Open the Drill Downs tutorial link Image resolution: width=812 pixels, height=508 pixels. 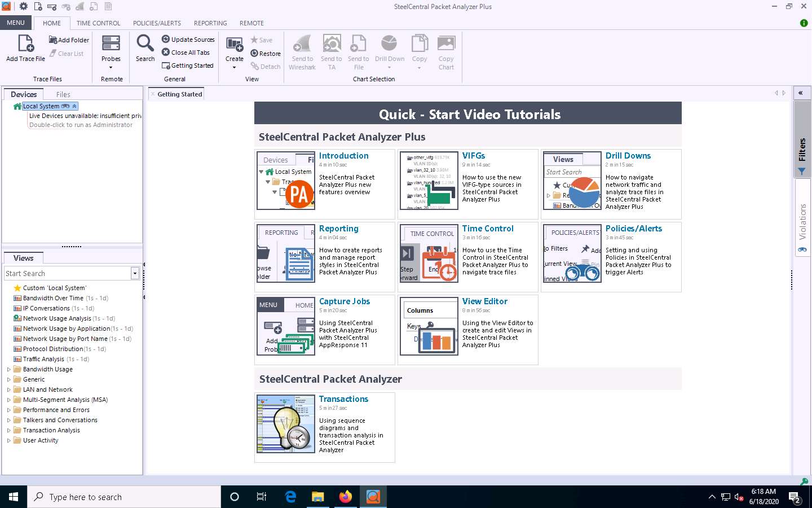tap(628, 156)
